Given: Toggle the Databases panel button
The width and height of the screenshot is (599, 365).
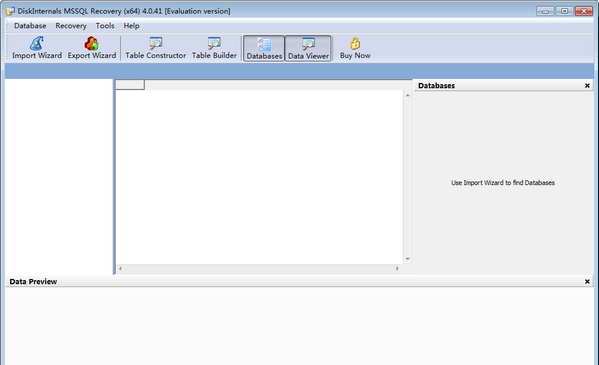Looking at the screenshot, I should click(264, 48).
